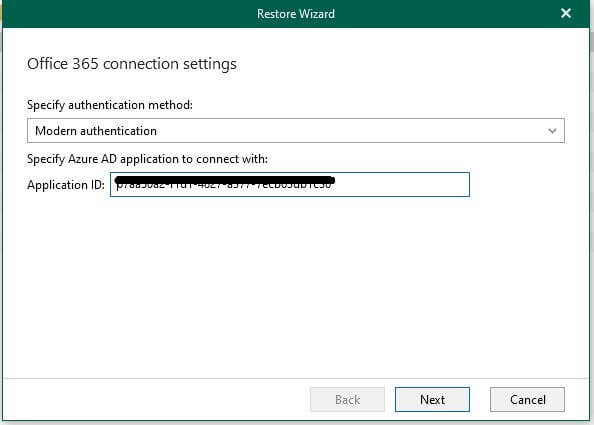Click the 'Application ID:' label
Image resolution: width=594 pixels, height=425 pixels.
click(66, 185)
